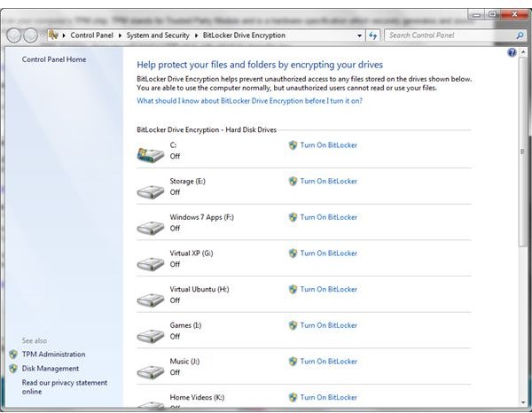This screenshot has width=532, height=413.
Task: Open 'What should I know about BitLocker' link
Action: [x=249, y=101]
